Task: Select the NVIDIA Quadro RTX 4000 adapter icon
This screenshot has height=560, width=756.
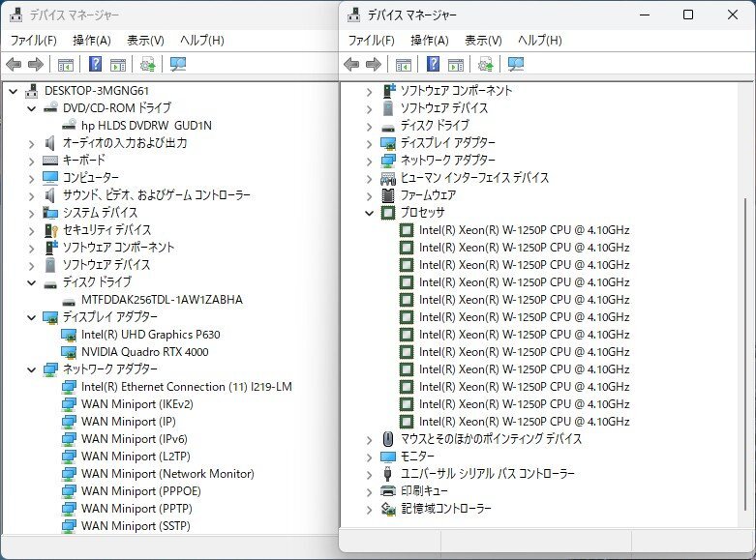Action: [x=69, y=352]
